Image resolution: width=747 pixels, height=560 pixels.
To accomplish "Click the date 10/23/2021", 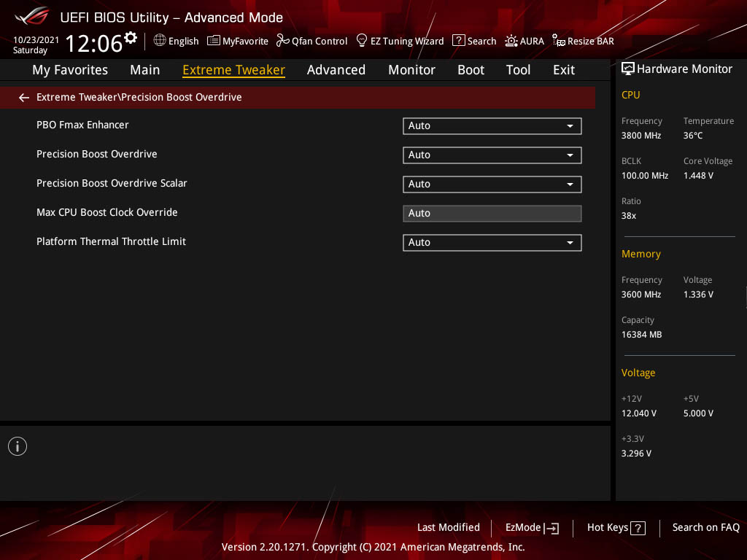I will tap(36, 39).
